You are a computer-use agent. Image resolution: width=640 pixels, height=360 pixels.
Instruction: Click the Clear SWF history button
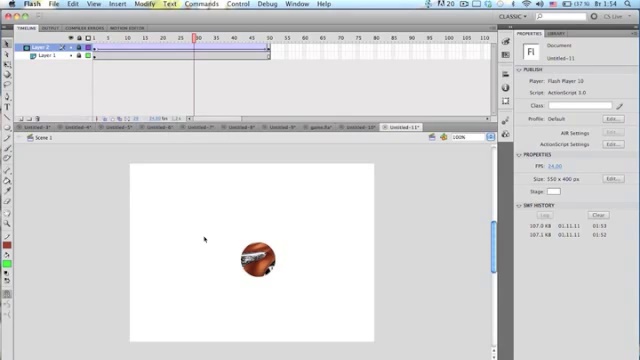[x=598, y=215]
